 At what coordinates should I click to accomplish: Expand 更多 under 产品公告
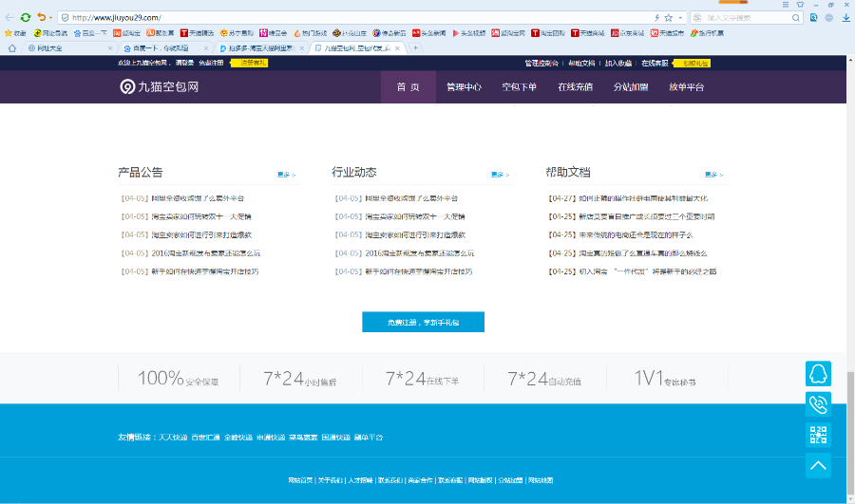(286, 175)
